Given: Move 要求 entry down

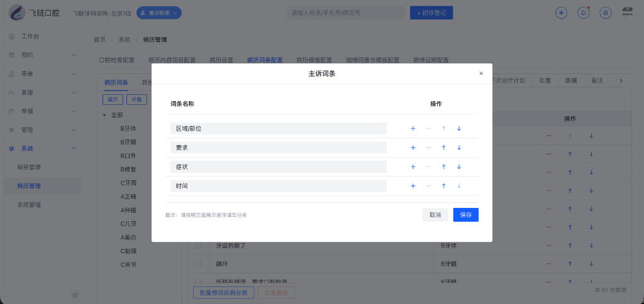Looking at the screenshot, I should [459, 148].
